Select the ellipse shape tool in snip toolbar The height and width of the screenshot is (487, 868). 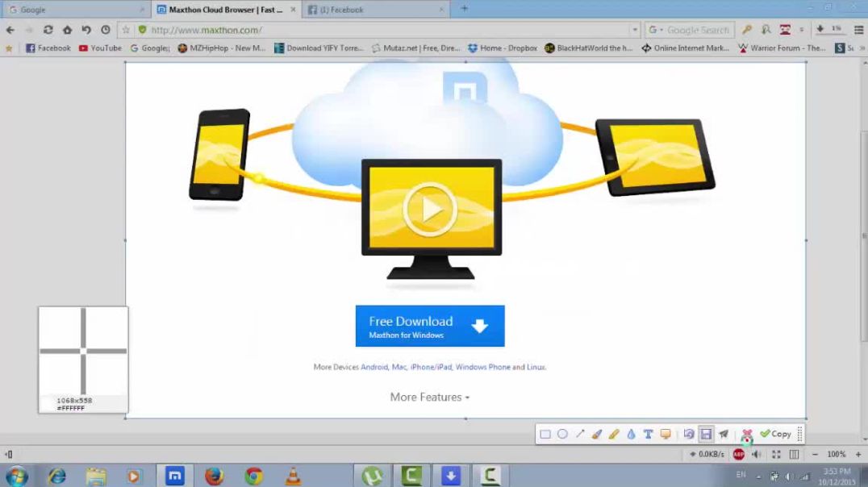(562, 435)
